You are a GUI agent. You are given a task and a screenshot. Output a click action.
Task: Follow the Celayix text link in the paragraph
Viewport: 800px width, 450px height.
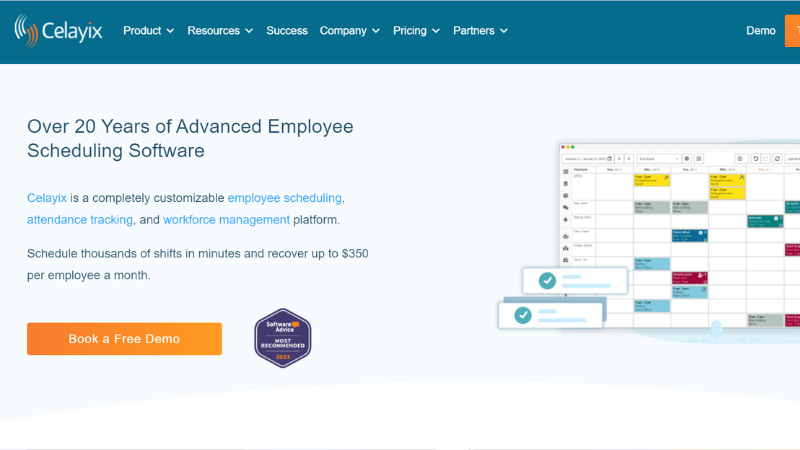tap(47, 198)
